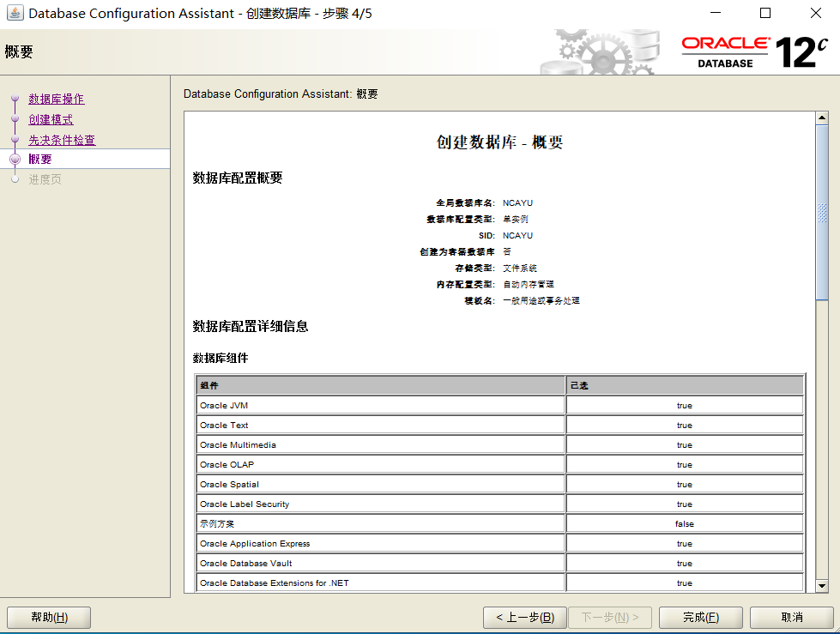Click the scrollbar up arrow in the summary
840x634 pixels.
822,118
